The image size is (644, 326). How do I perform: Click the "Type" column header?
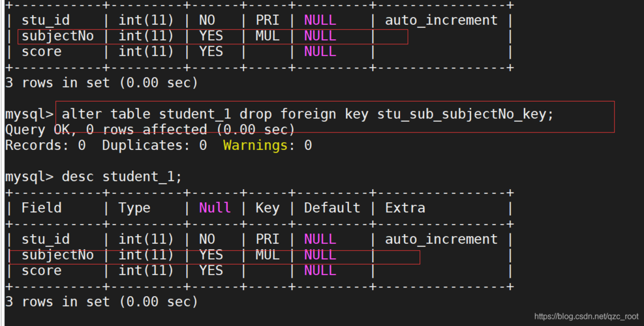[134, 208]
